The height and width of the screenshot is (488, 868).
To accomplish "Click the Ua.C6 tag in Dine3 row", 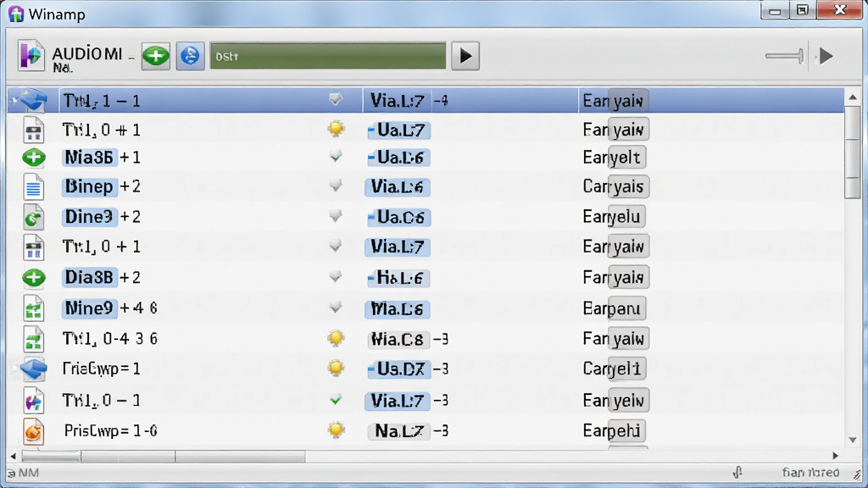I will tap(398, 218).
